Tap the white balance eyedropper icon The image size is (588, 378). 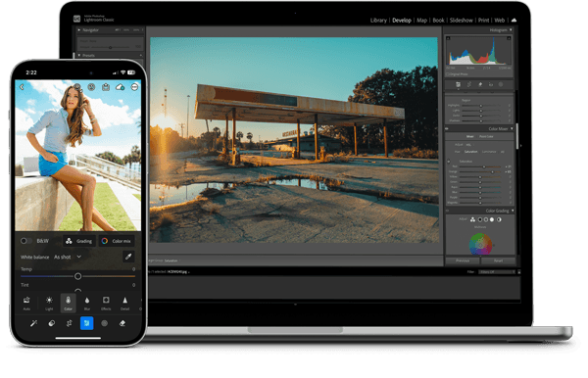(128, 257)
